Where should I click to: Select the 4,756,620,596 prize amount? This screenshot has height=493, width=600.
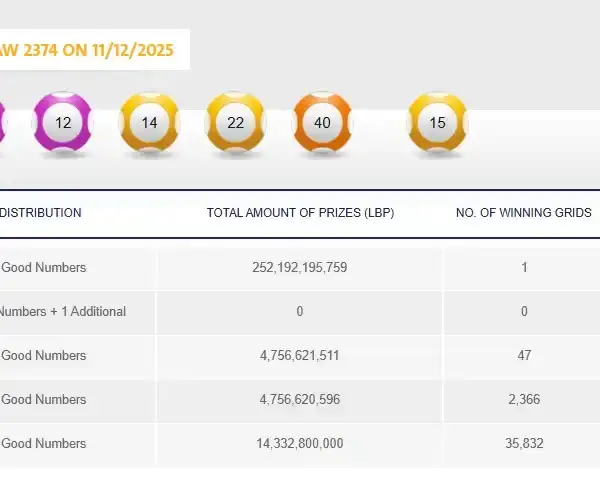point(299,400)
